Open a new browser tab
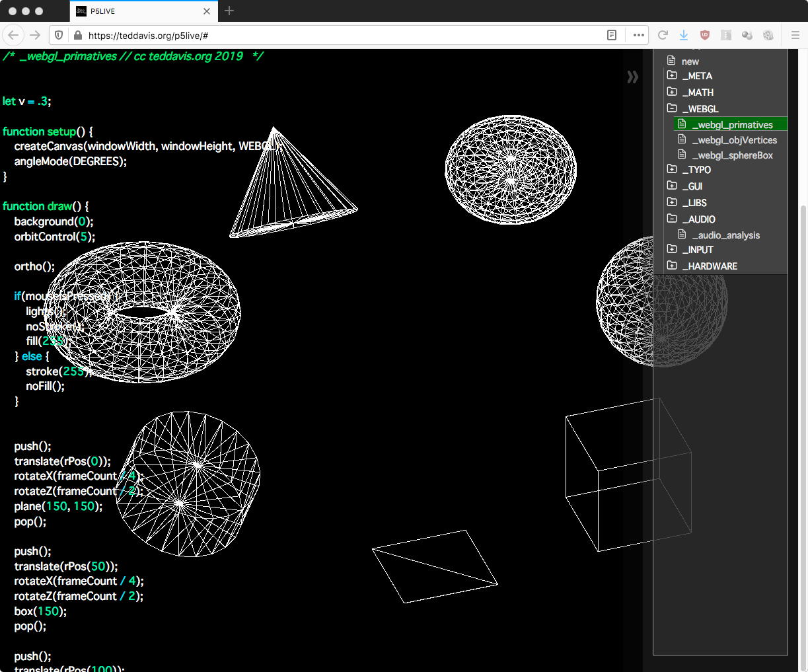Image resolution: width=808 pixels, height=672 pixels. [229, 11]
